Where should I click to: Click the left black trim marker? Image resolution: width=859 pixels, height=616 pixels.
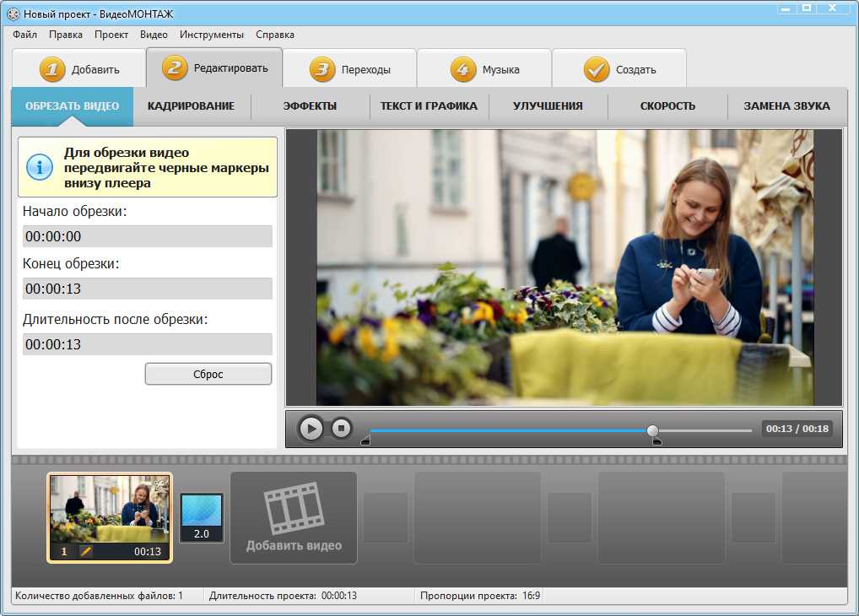point(365,440)
